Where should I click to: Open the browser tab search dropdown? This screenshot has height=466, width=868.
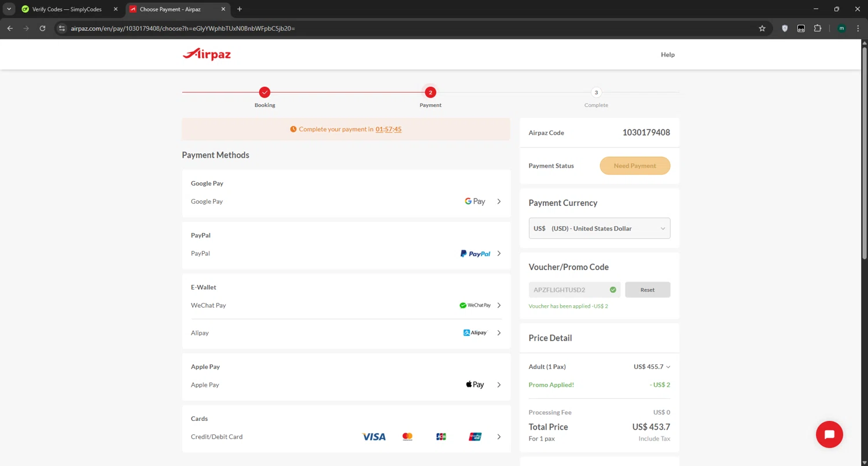9,9
